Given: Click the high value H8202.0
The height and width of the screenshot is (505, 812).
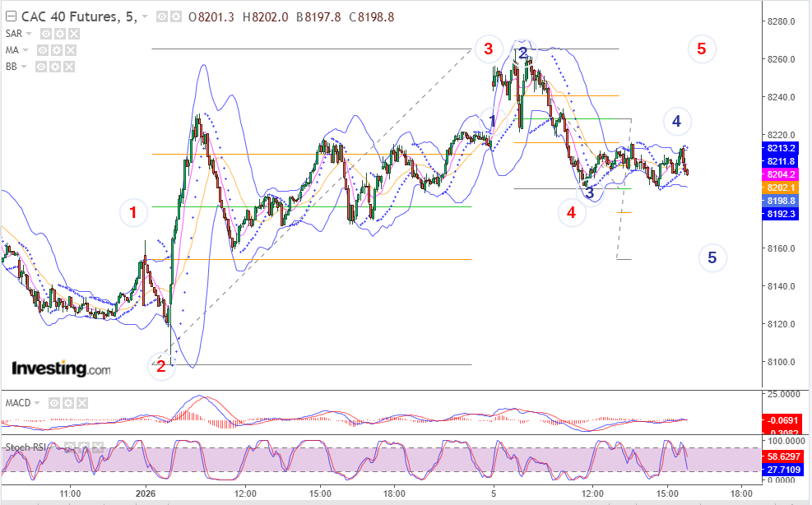Looking at the screenshot, I should 266,17.
